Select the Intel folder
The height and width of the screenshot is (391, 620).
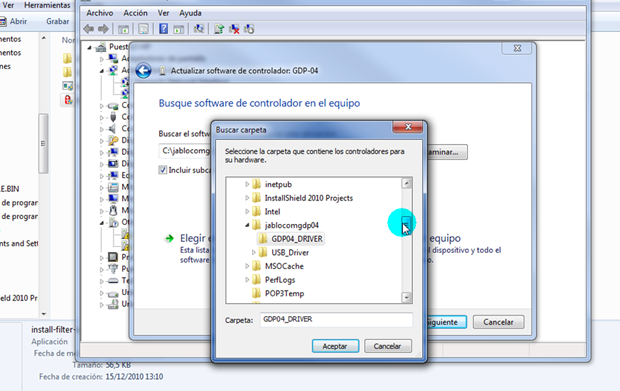272,212
